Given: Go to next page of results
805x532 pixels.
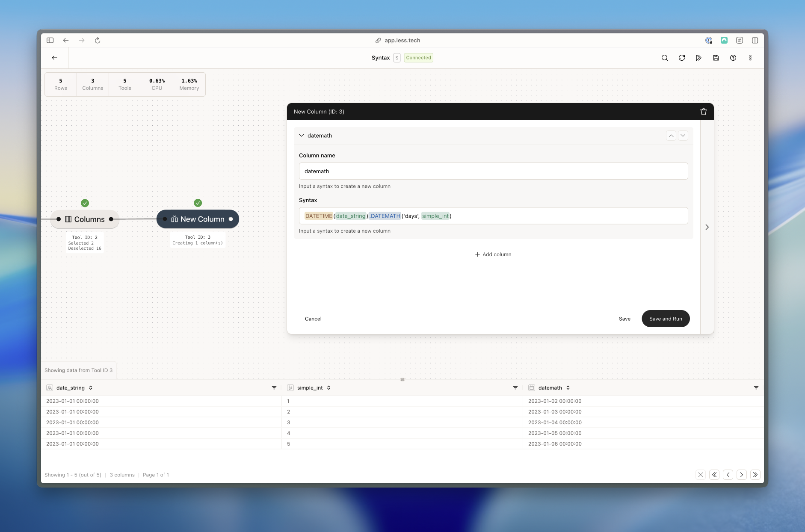Looking at the screenshot, I should (742, 475).
